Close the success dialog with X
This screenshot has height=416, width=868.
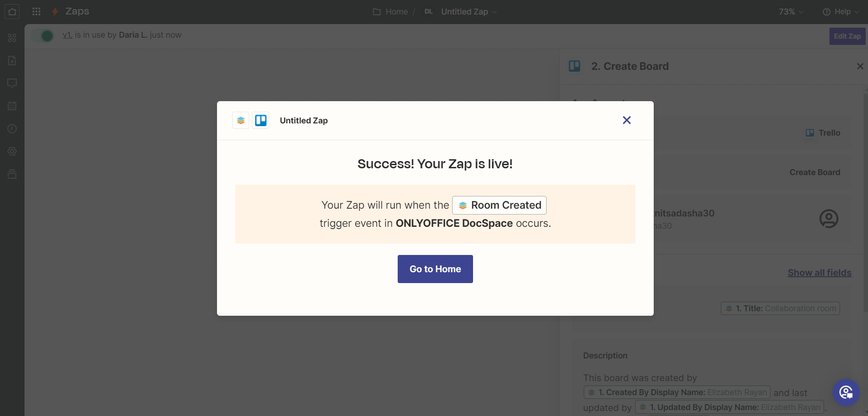626,120
